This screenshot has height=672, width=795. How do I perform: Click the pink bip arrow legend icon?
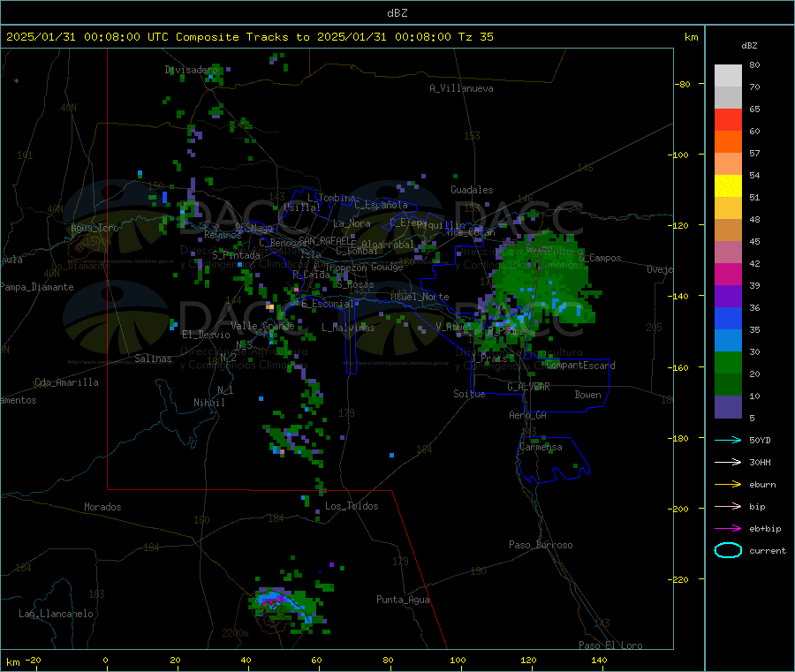click(728, 506)
